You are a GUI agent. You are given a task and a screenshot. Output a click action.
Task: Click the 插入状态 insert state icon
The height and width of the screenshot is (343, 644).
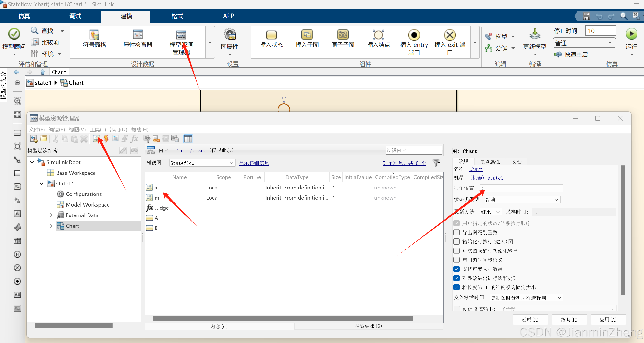coord(271,35)
